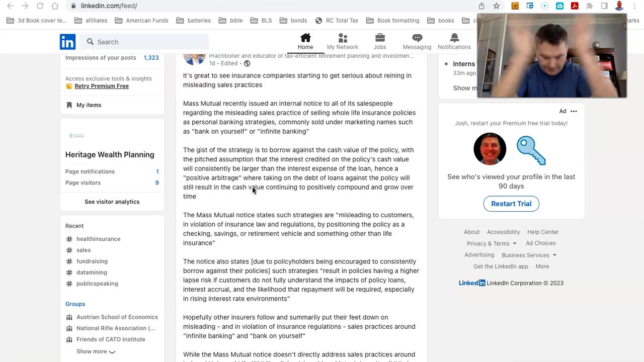Open the 3d Book cover bookmark folder
Screen dimensions: 644x362
(x=36, y=21)
